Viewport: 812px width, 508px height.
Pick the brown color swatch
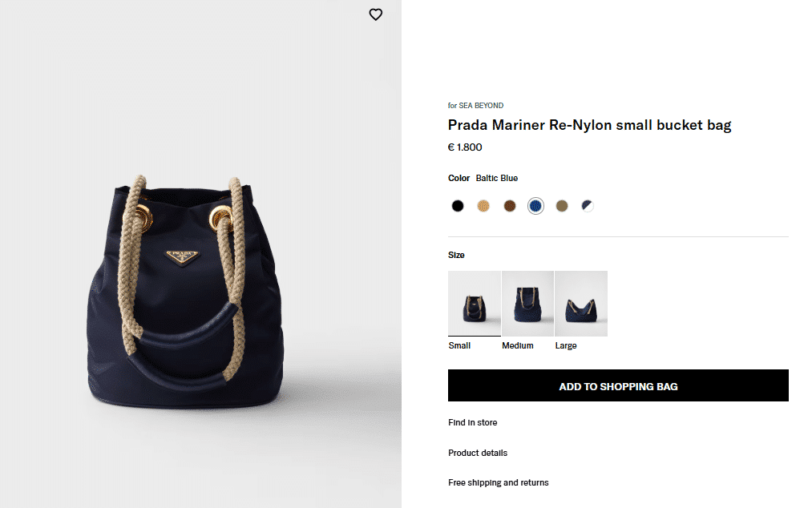510,206
